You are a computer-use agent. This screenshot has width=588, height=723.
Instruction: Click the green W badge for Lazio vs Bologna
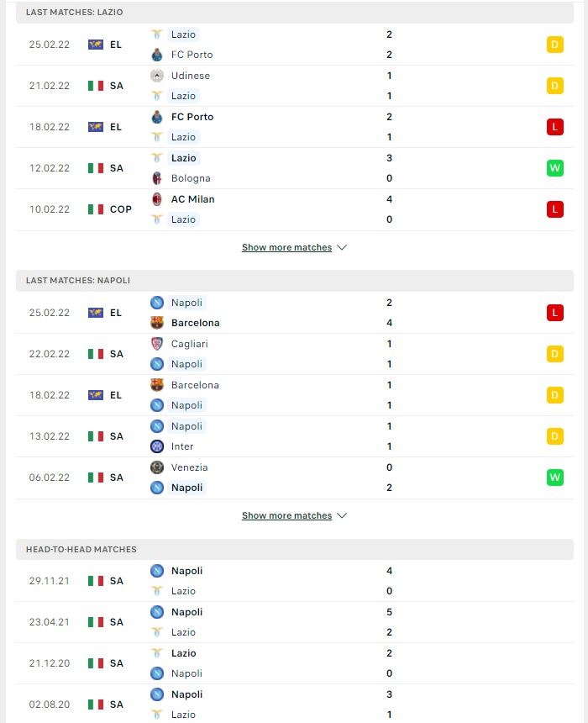tap(555, 168)
